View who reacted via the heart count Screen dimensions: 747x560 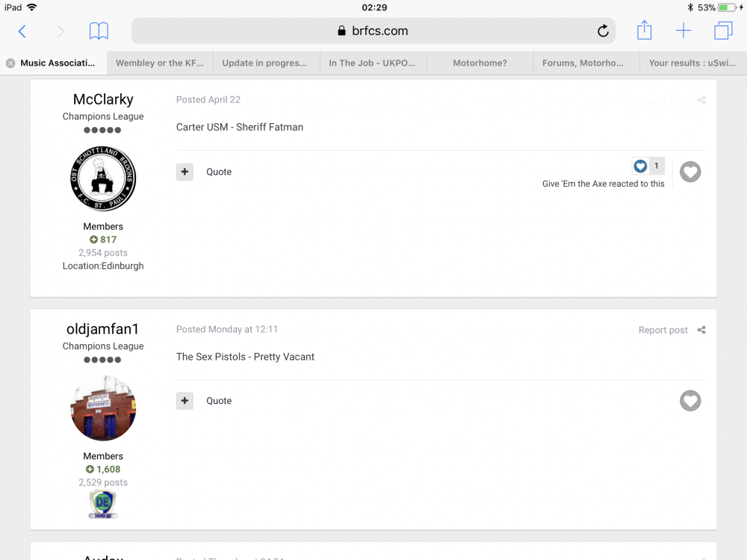(648, 166)
